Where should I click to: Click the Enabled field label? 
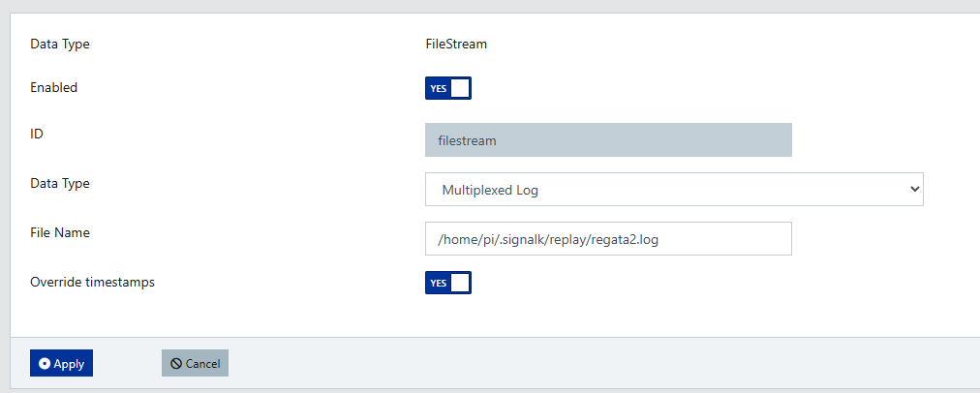53,87
